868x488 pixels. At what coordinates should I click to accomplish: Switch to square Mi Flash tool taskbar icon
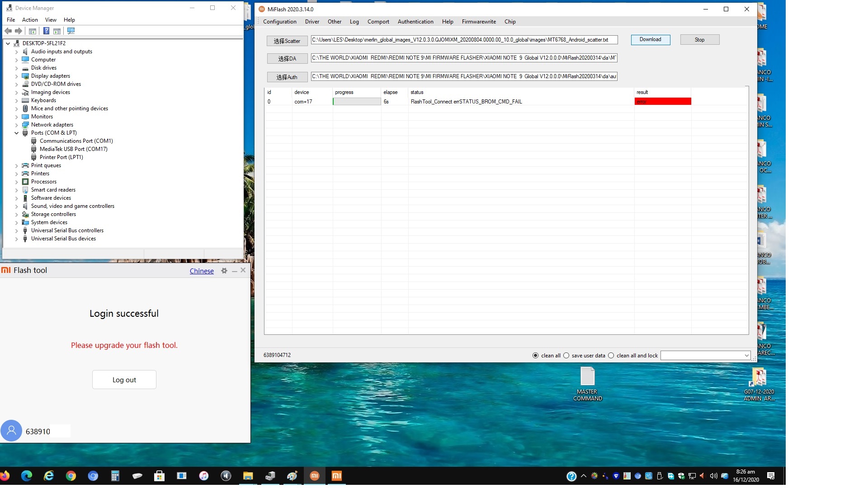(337, 476)
